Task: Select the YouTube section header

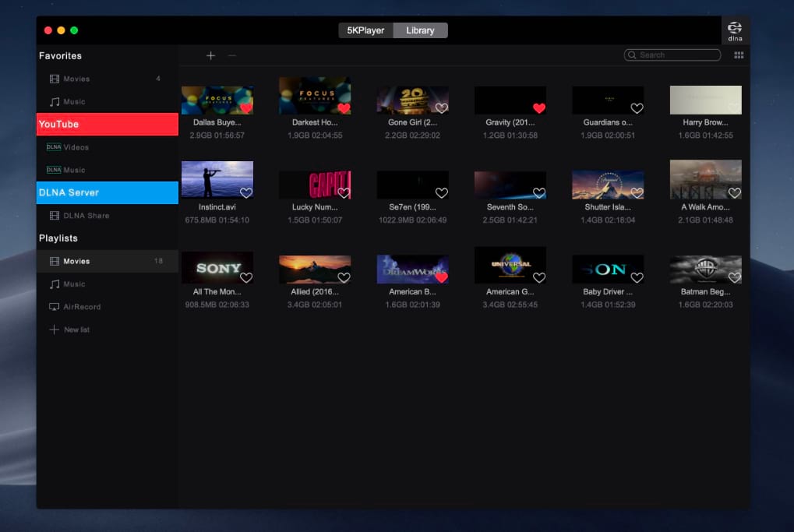Action: click(x=108, y=124)
